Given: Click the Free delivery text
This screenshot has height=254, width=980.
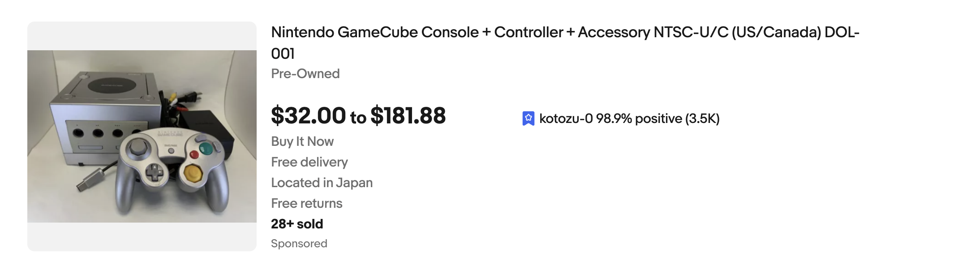Looking at the screenshot, I should (309, 162).
